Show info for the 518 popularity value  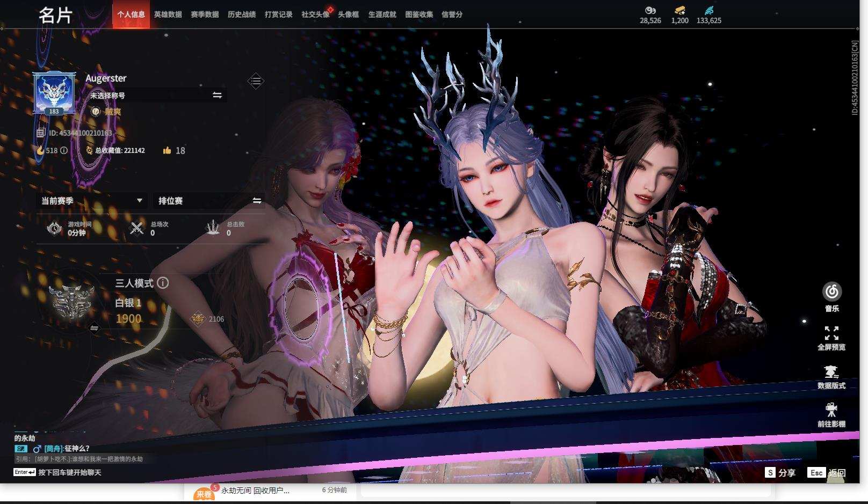64,150
